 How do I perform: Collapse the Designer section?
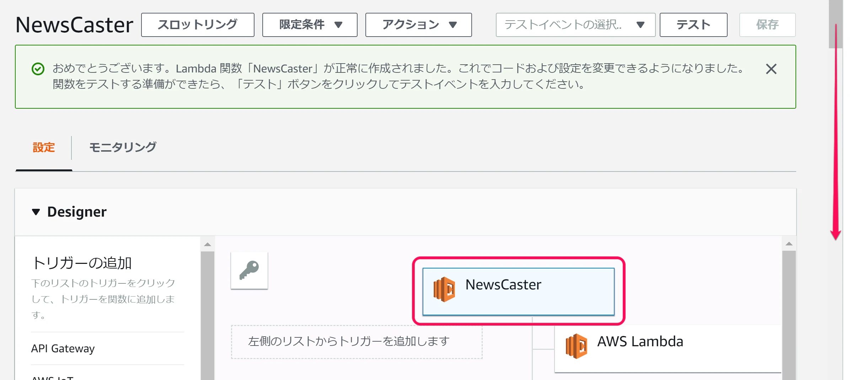[x=36, y=212]
